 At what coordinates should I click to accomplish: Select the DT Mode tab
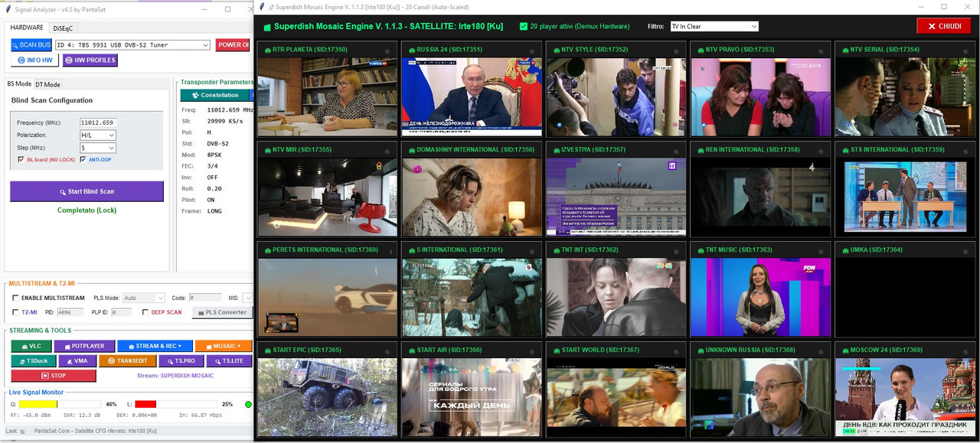[x=47, y=84]
